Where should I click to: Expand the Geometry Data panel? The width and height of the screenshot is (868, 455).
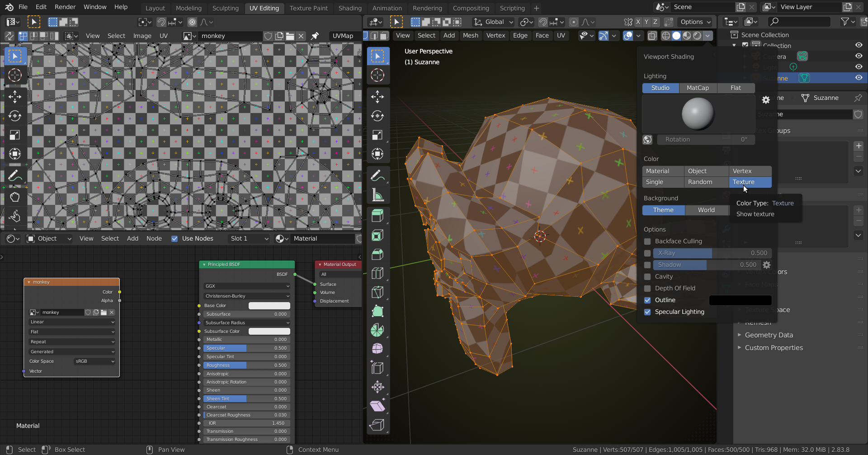click(x=769, y=335)
